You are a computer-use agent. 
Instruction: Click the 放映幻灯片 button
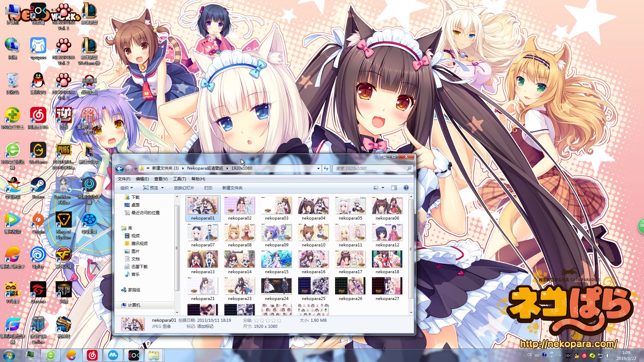tap(184, 188)
